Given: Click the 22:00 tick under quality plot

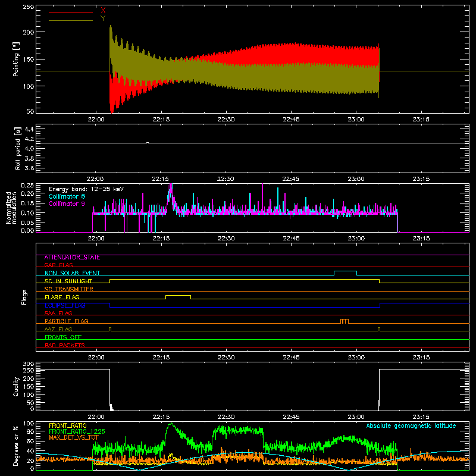Looking at the screenshot, I should pos(96,417).
